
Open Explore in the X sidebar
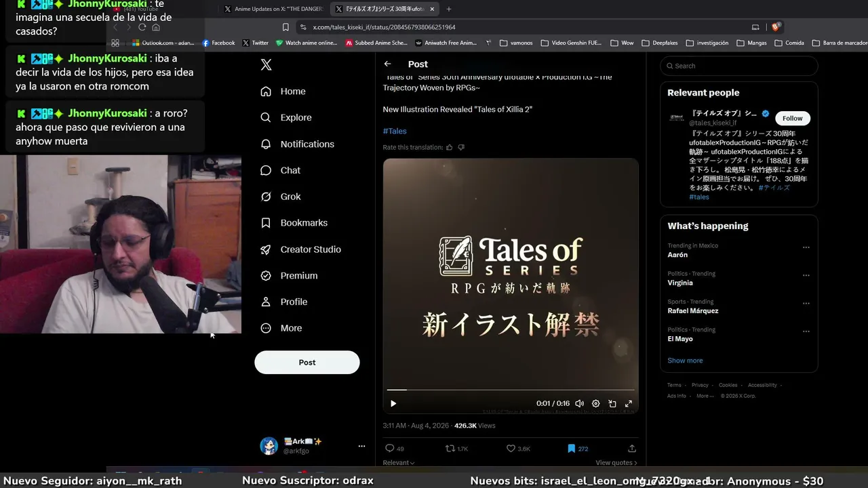(286, 117)
